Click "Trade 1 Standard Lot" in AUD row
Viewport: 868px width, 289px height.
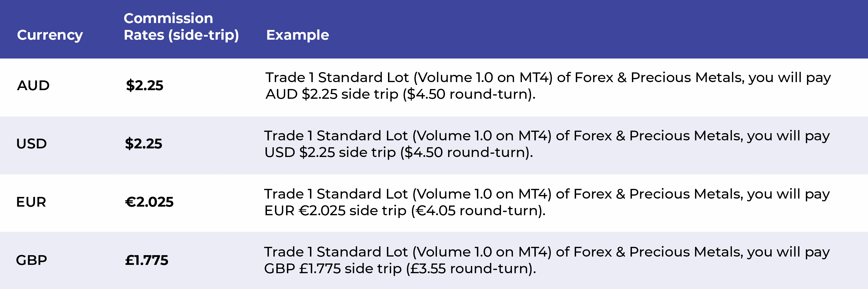(x=337, y=77)
